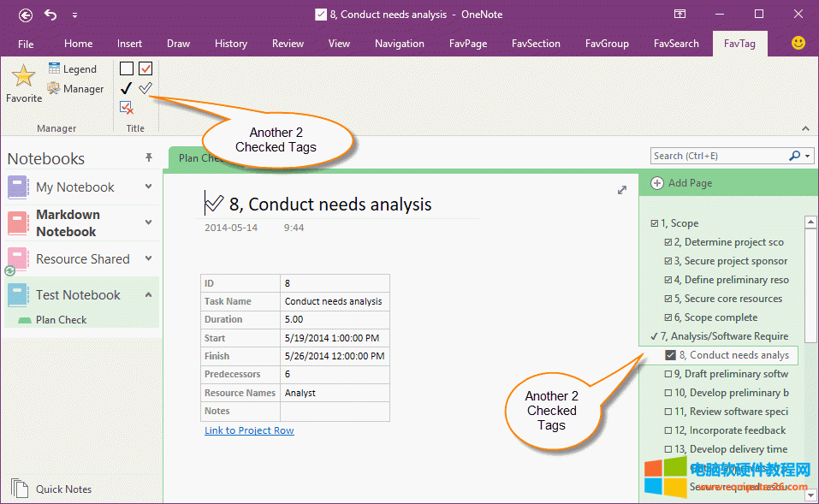Follow the Link to Project Row
This screenshot has width=819, height=504.
(x=249, y=430)
